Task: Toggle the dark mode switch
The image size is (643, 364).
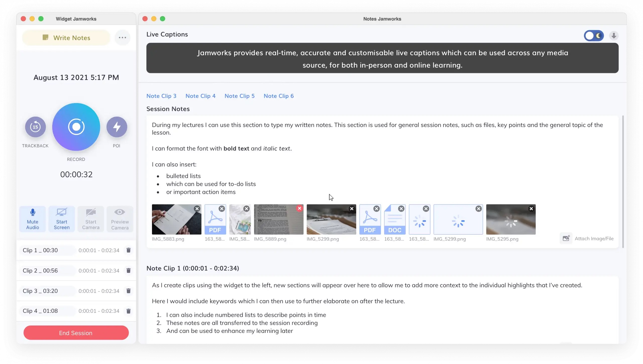Action: pos(594,36)
